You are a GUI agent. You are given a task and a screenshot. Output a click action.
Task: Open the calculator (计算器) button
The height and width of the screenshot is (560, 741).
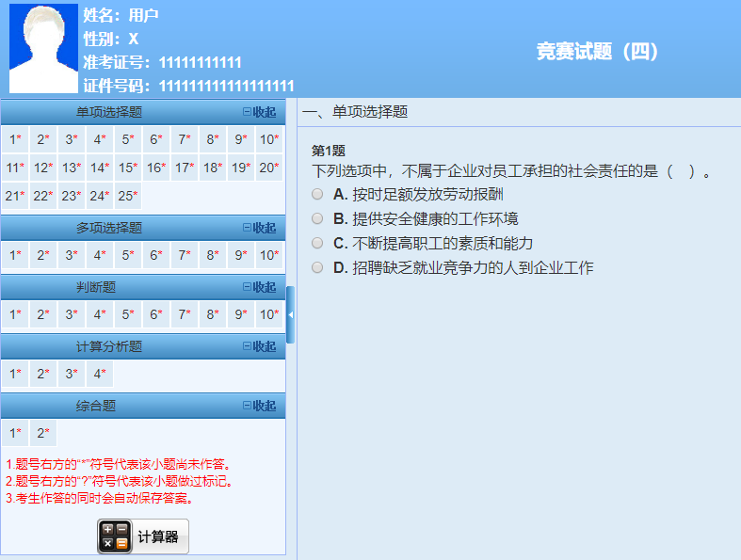pyautogui.click(x=143, y=536)
